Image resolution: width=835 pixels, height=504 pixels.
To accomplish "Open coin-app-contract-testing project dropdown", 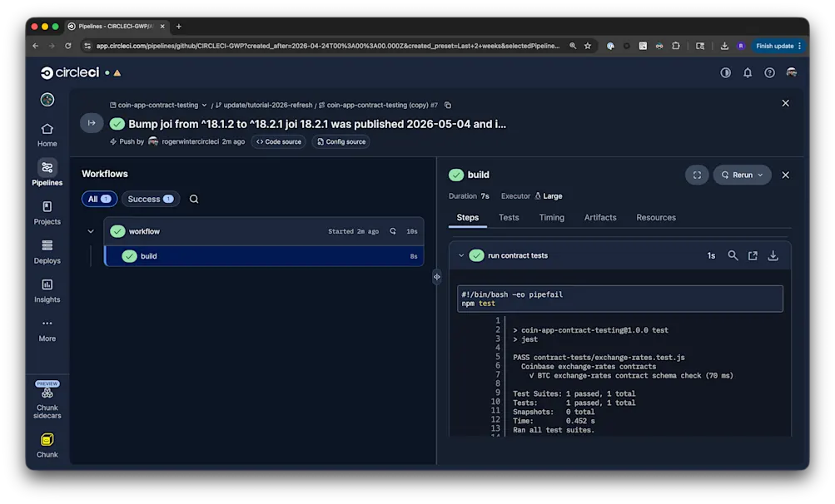I will pyautogui.click(x=158, y=106).
